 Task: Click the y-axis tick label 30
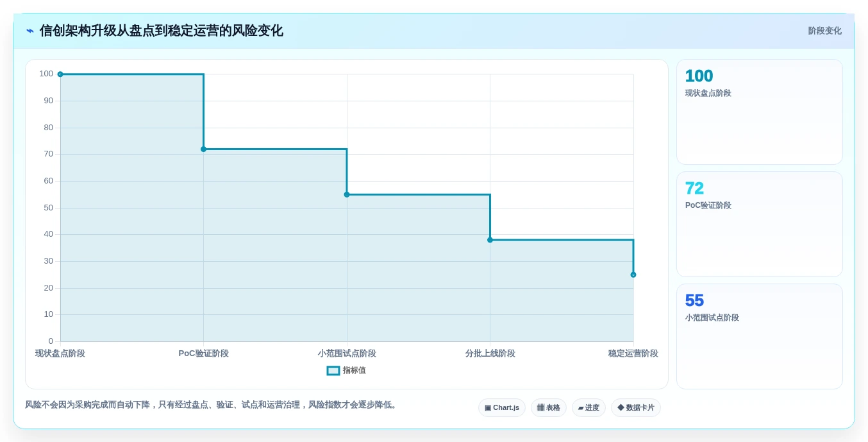[x=49, y=261]
